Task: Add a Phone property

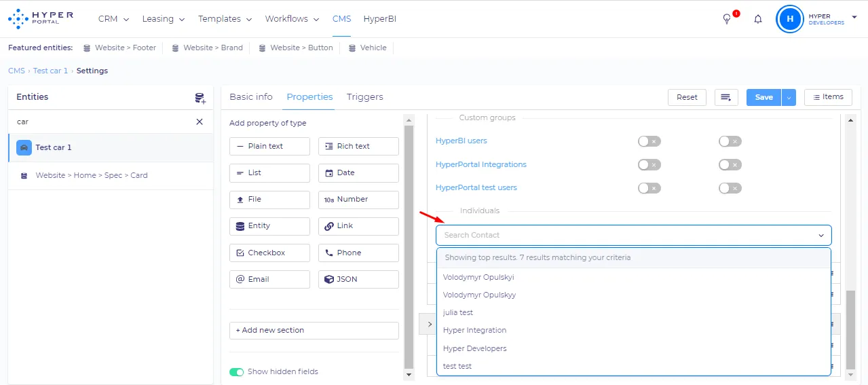Action: [x=358, y=253]
